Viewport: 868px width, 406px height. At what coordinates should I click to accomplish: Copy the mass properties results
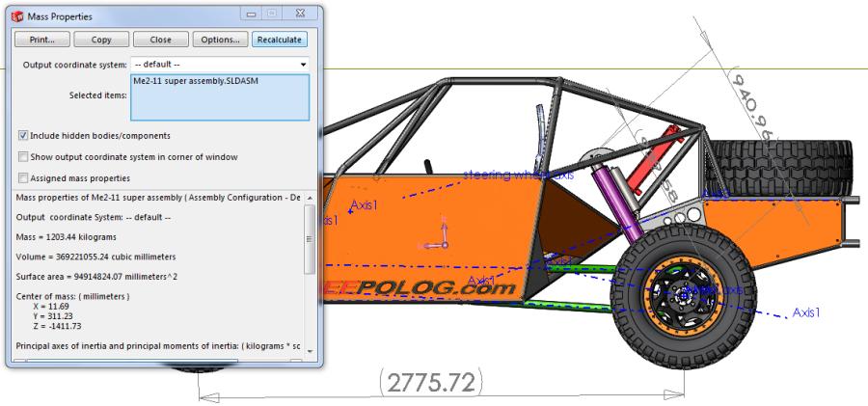101,40
